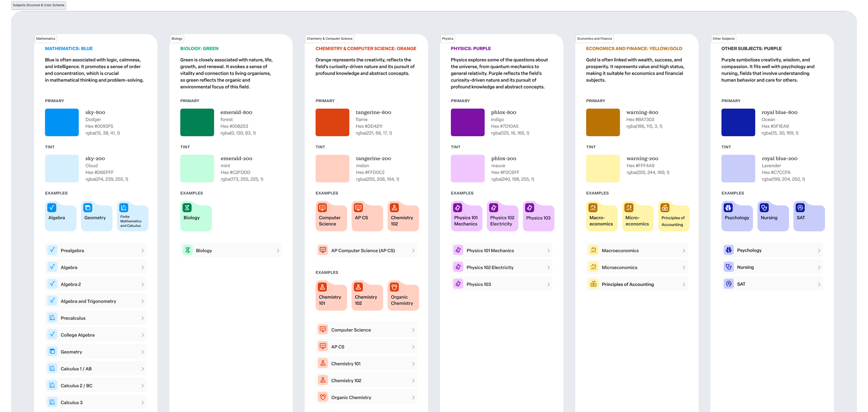Click the Biology hourglass card icon
Screen dimensions: 868x412
(x=187, y=208)
